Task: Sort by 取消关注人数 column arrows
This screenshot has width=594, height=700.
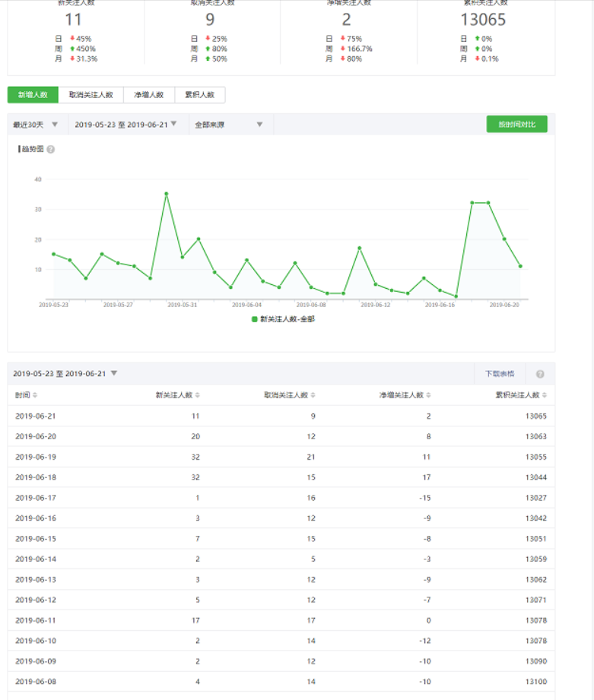Action: 313,395
